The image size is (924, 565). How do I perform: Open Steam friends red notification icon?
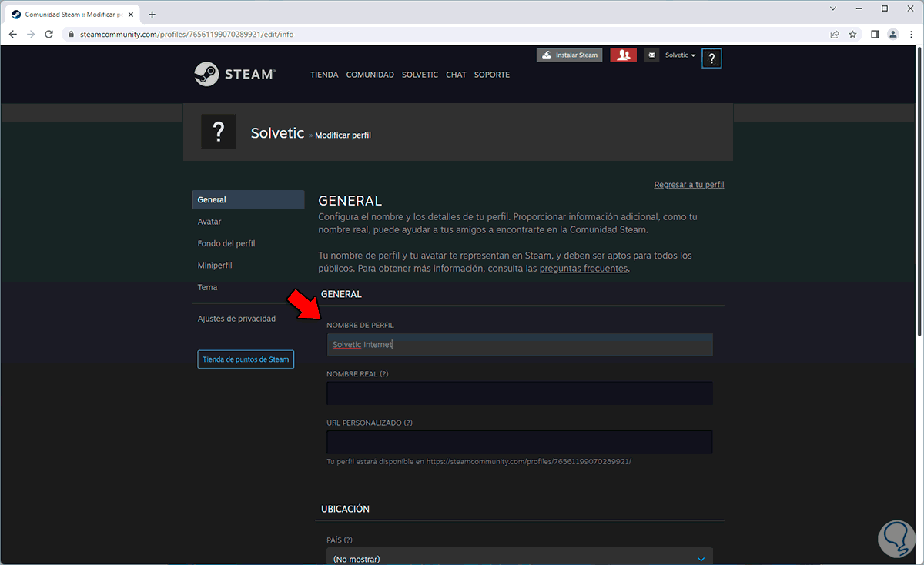[623, 55]
